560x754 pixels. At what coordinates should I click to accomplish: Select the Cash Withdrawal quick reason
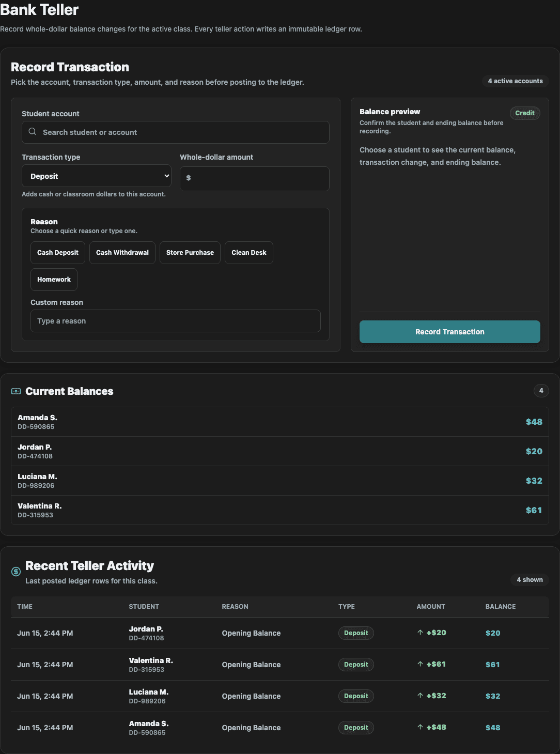click(122, 253)
